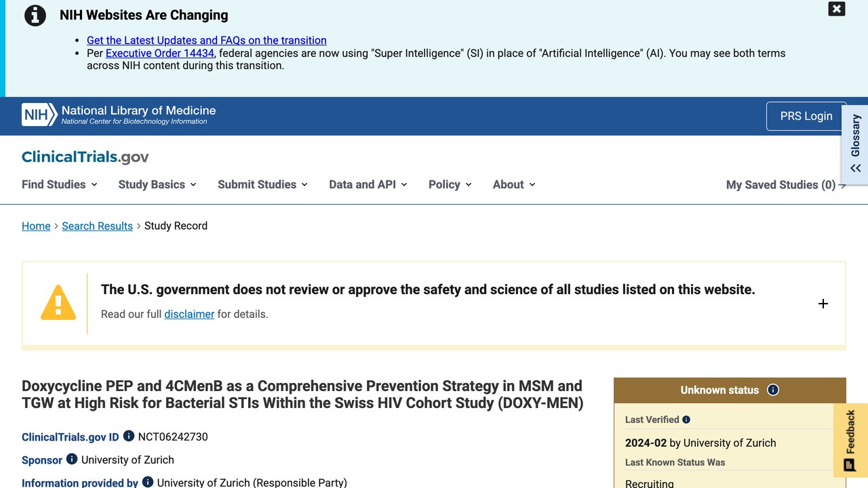Click the Glossary double-chevron icon
The height and width of the screenshot is (488, 868).
[856, 168]
